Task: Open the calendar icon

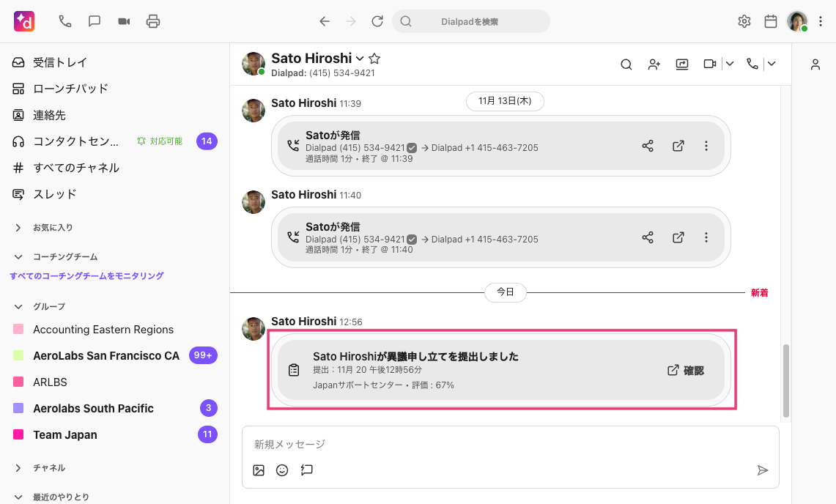Action: (x=770, y=21)
